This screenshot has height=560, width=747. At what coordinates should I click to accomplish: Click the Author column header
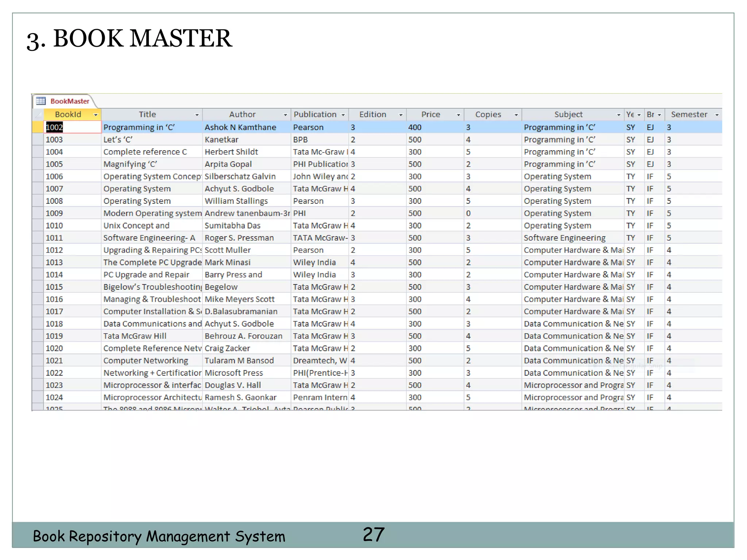tap(247, 114)
